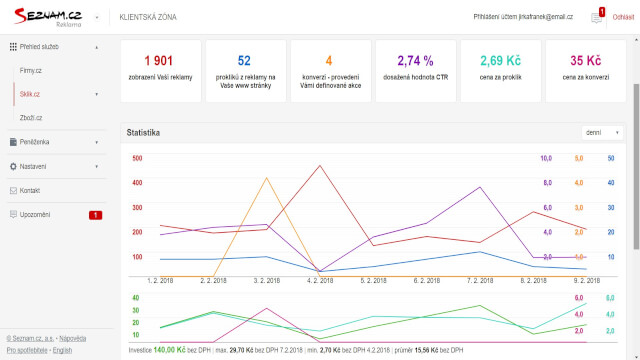Click the 1. 2. 2018 date label
The height and width of the screenshot is (360, 640).
(160, 281)
